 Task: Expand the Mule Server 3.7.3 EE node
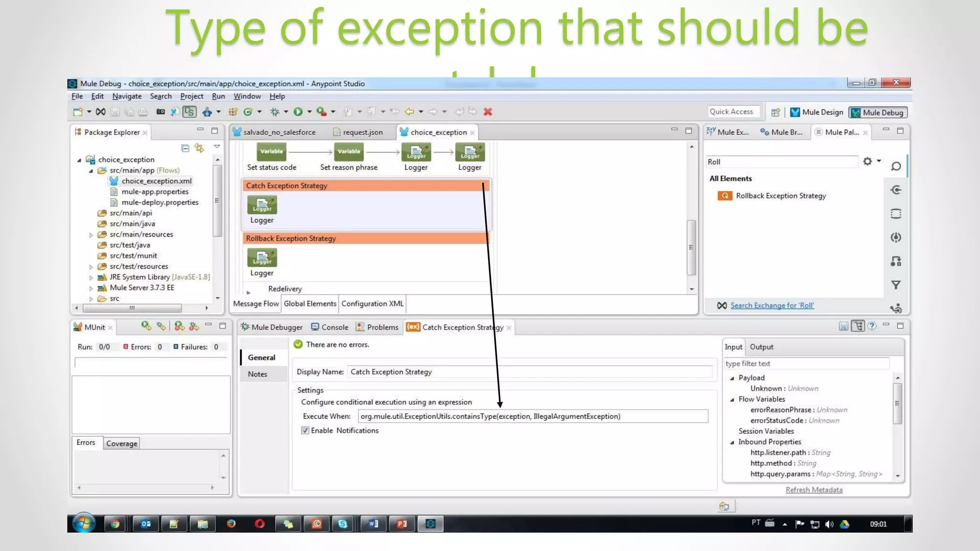pyautogui.click(x=91, y=288)
